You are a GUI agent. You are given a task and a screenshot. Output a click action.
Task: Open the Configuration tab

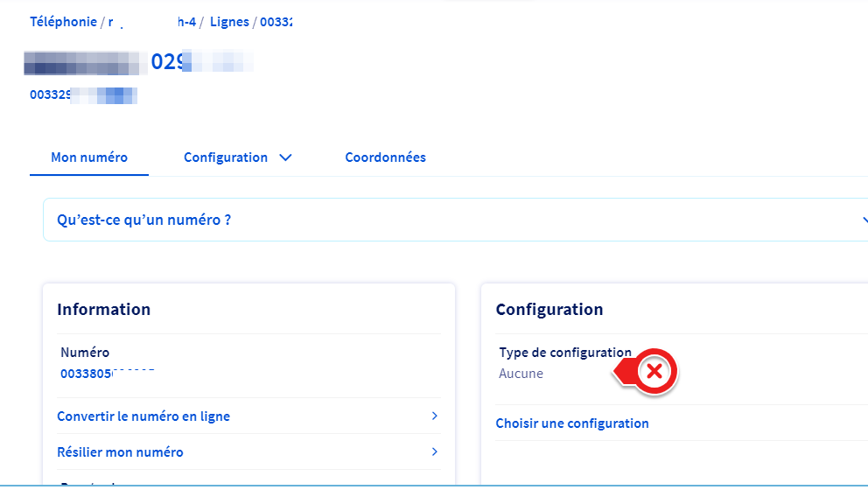[x=226, y=158]
